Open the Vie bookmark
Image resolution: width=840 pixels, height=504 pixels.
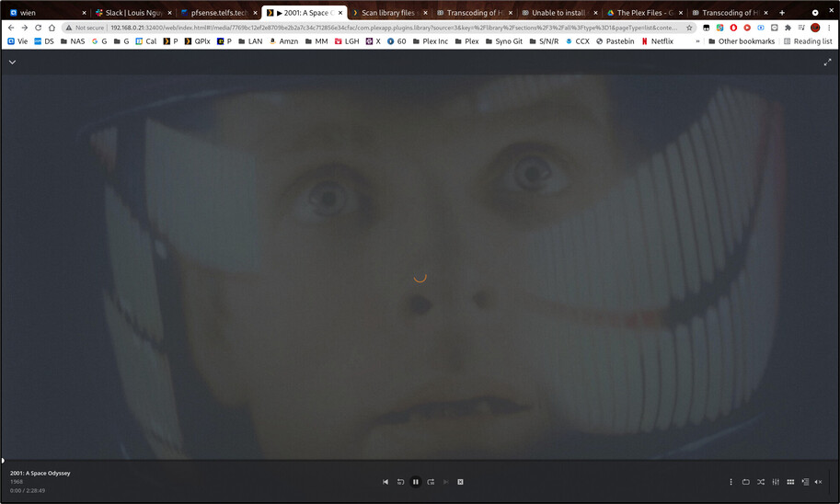point(17,40)
